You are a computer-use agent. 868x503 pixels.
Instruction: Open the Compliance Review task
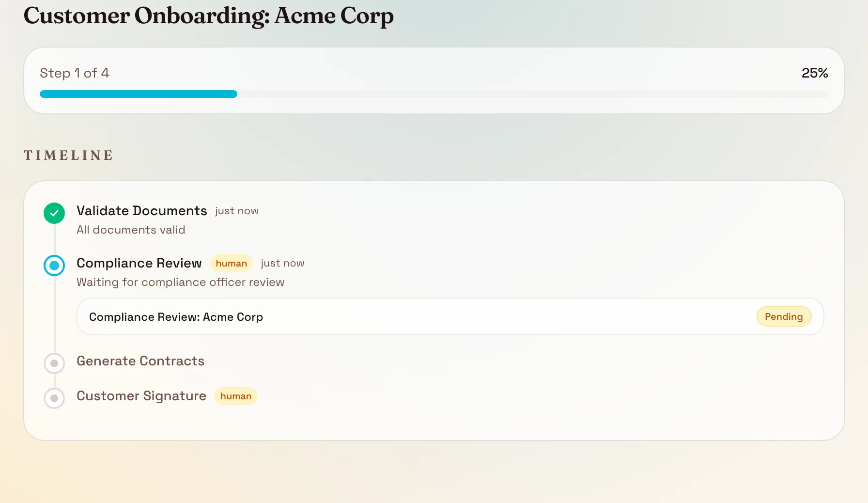[139, 263]
